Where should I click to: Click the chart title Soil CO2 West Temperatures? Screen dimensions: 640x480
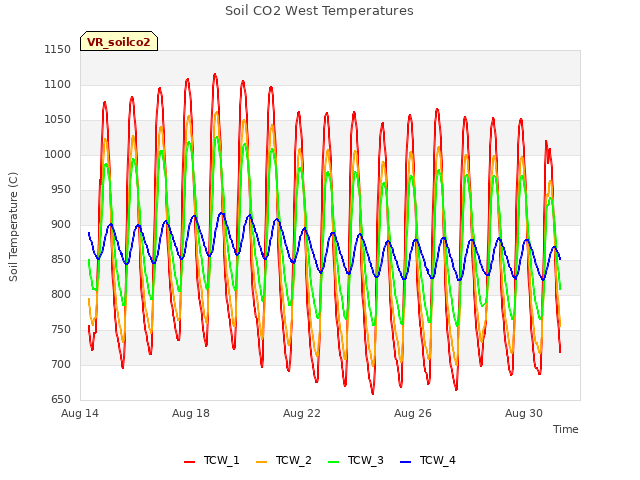coord(319,10)
